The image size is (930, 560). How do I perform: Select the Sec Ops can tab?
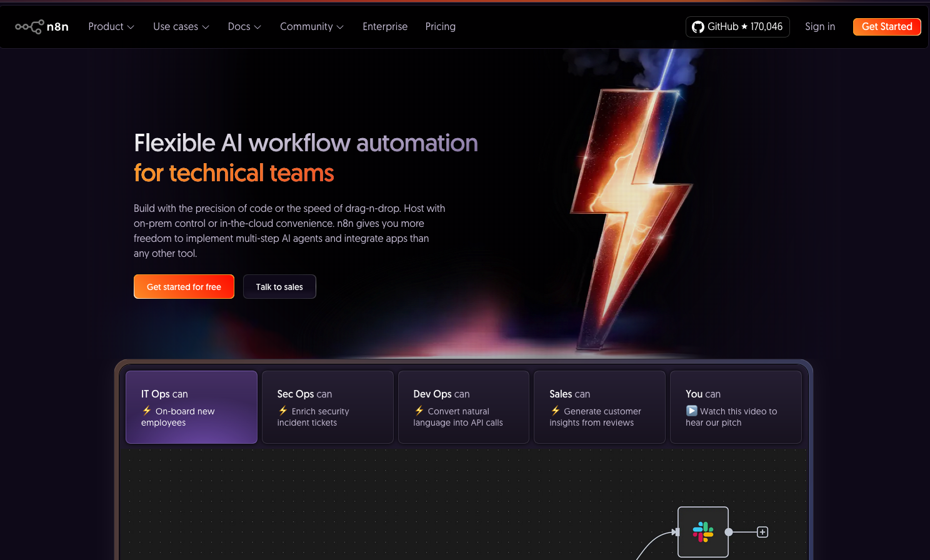point(327,407)
